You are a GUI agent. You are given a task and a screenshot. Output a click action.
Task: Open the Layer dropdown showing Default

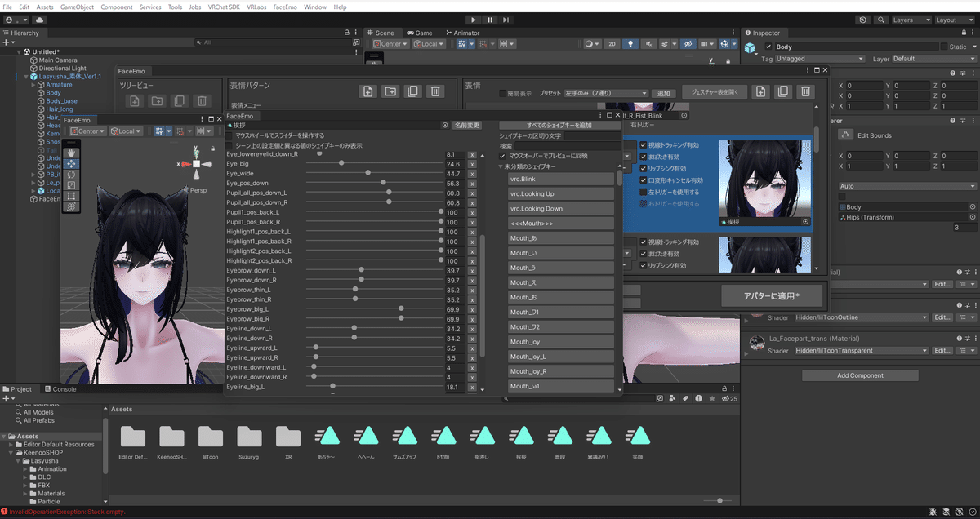934,59
